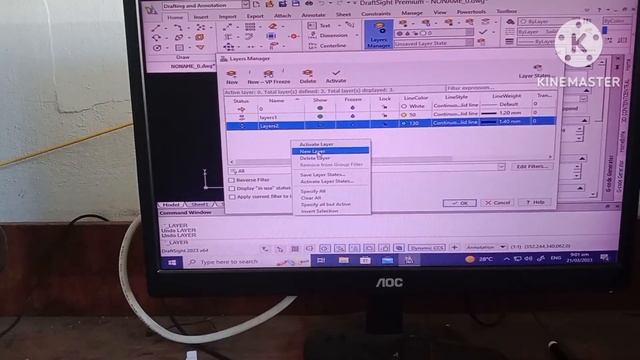This screenshot has width=640, height=360.
Task: Click the Dynamic CCS status button
Action: pos(427,248)
